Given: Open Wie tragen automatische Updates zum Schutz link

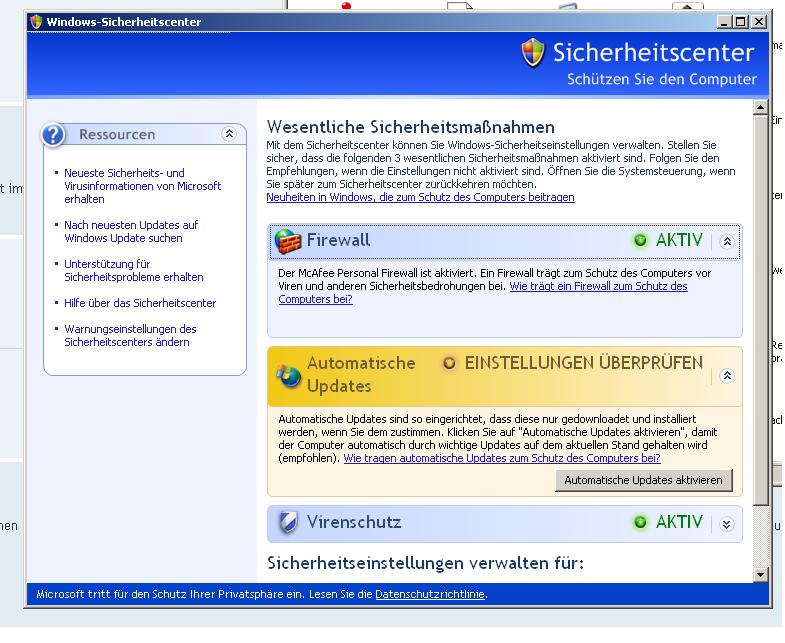Looking at the screenshot, I should click(x=502, y=458).
